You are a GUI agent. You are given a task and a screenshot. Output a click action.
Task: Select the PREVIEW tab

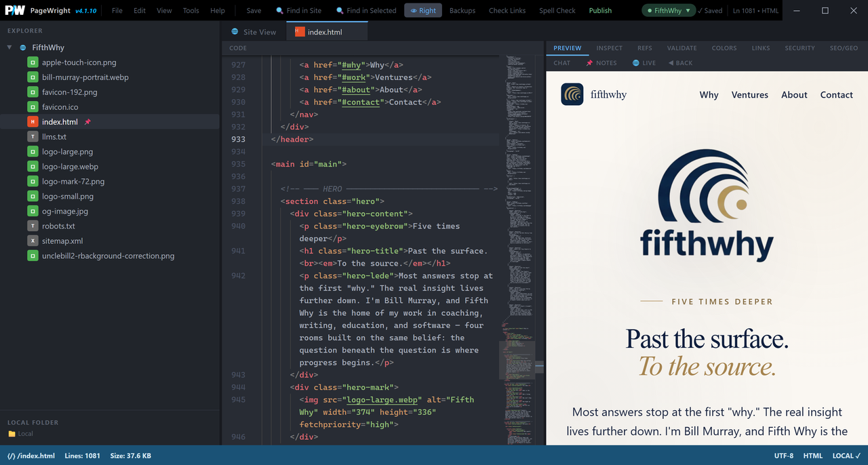(x=568, y=48)
